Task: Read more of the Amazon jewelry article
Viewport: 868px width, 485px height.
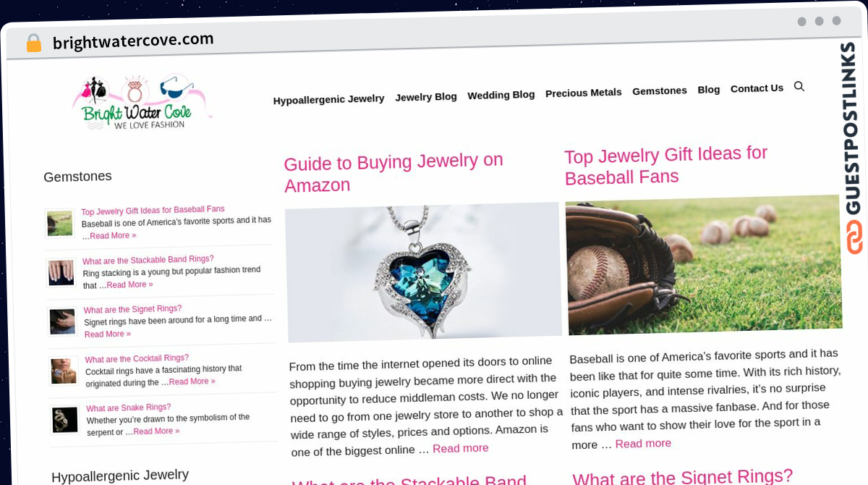Action: (461, 448)
